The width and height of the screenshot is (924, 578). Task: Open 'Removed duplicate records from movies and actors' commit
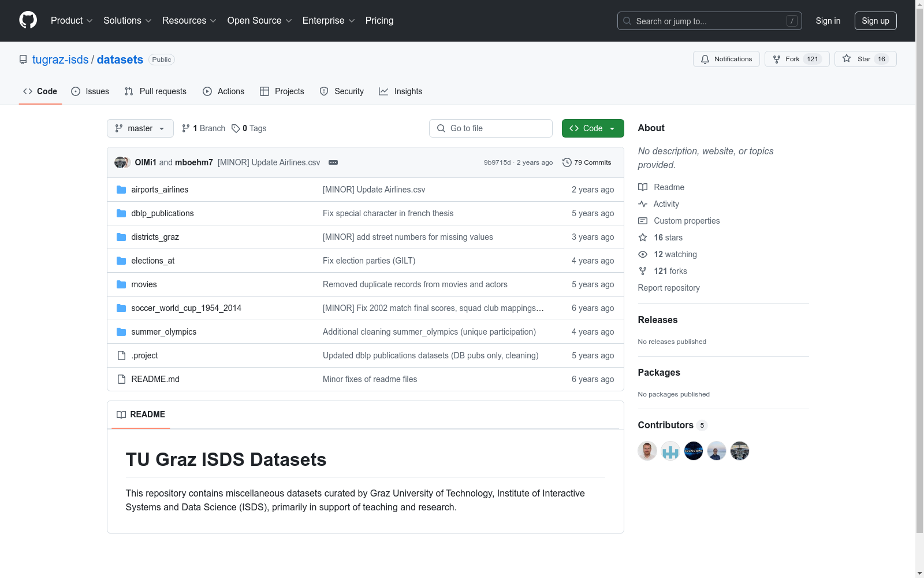point(415,284)
